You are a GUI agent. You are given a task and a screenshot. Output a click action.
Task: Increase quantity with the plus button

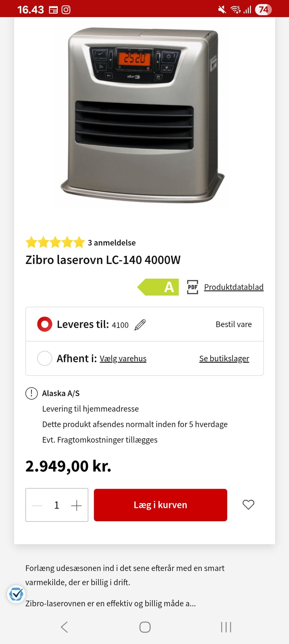[76, 505]
